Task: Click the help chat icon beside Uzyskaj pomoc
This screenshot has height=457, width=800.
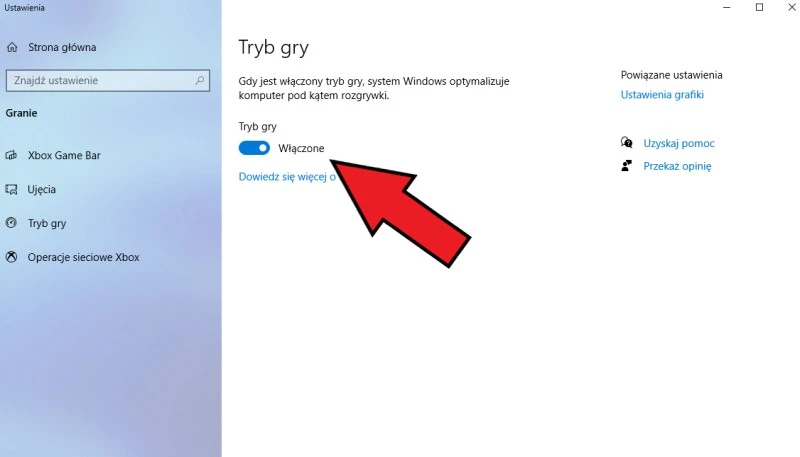Action: 627,143
